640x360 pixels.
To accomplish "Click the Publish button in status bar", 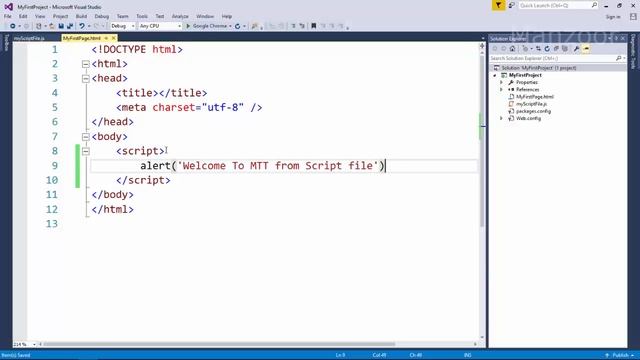I will point(620,356).
